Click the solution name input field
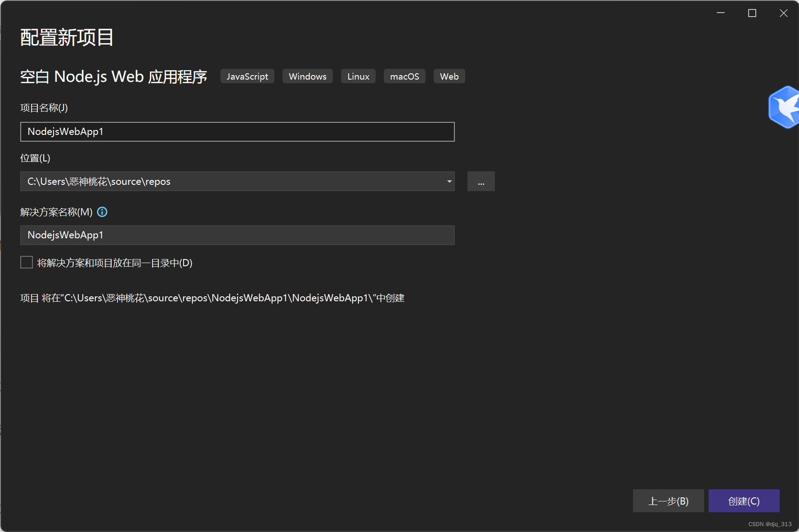The image size is (799, 532). pos(237,235)
